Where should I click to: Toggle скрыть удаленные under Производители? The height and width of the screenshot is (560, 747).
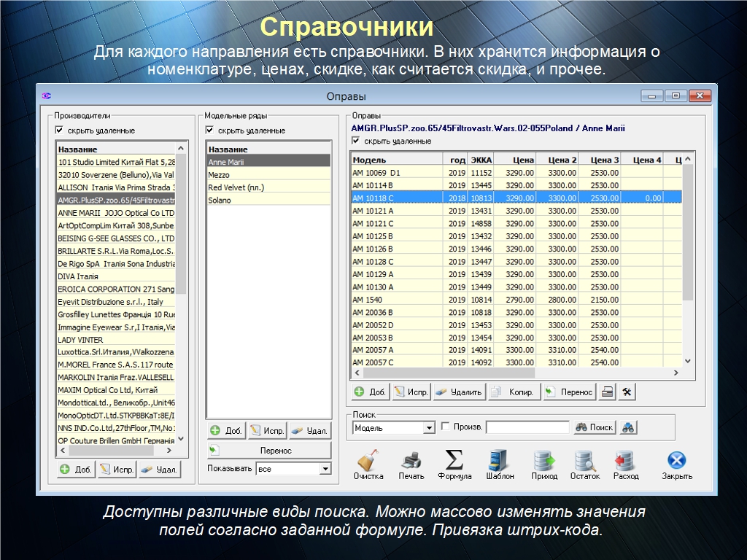point(60,131)
